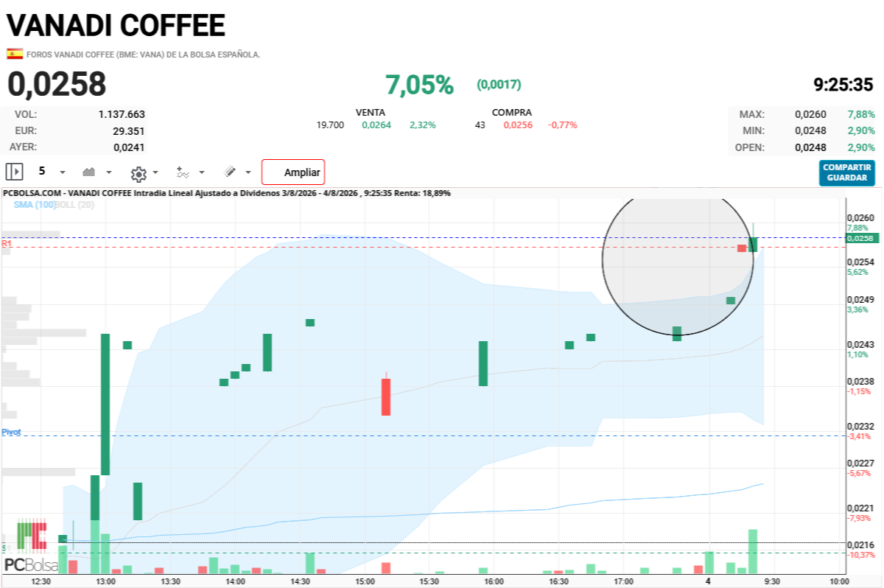Select the current price 0,0258
Image resolution: width=884 pixels, height=588 pixels.
coord(57,84)
